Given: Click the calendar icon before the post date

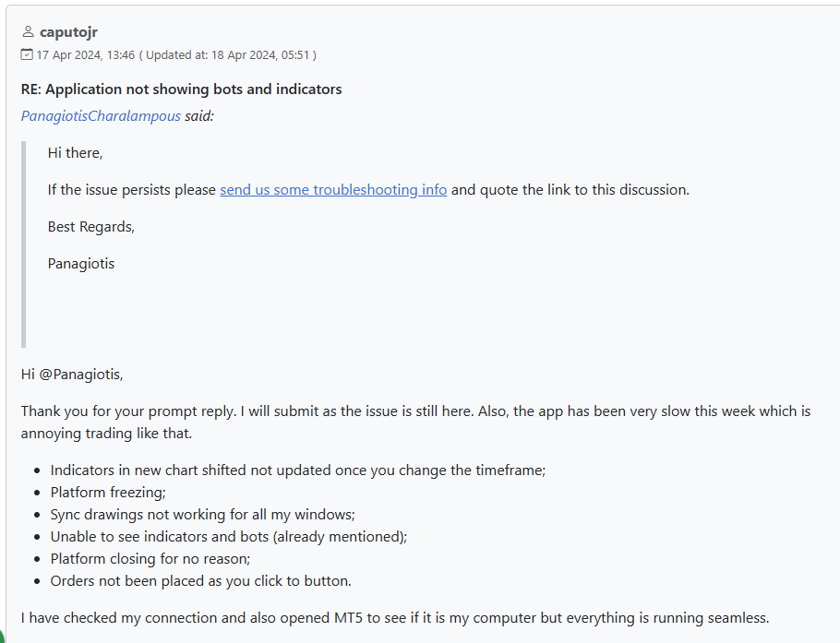Looking at the screenshot, I should [x=27, y=54].
